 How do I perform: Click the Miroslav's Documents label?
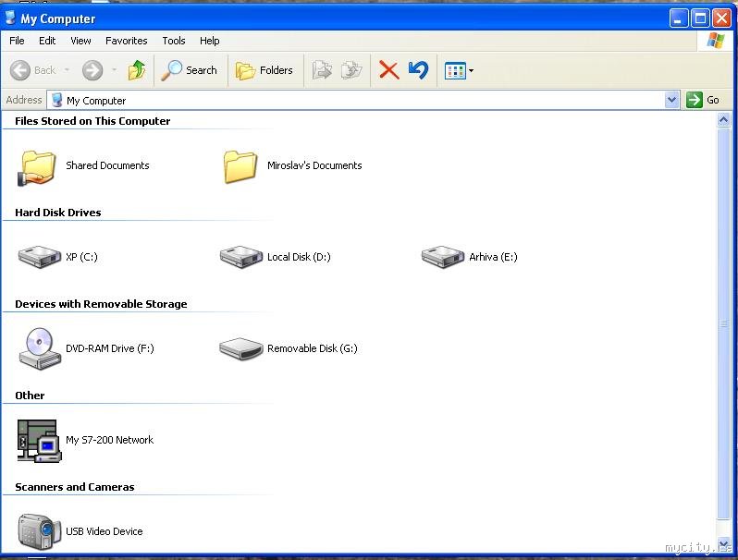coord(314,165)
